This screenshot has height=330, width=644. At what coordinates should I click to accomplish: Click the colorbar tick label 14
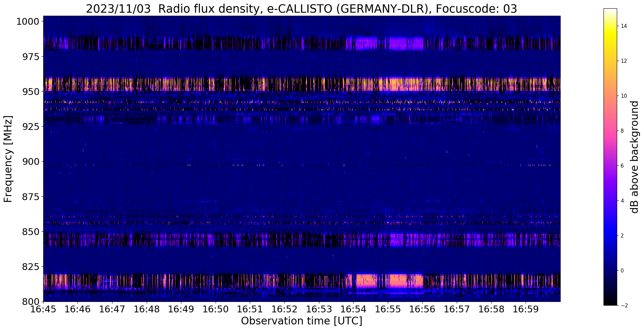[x=624, y=26]
